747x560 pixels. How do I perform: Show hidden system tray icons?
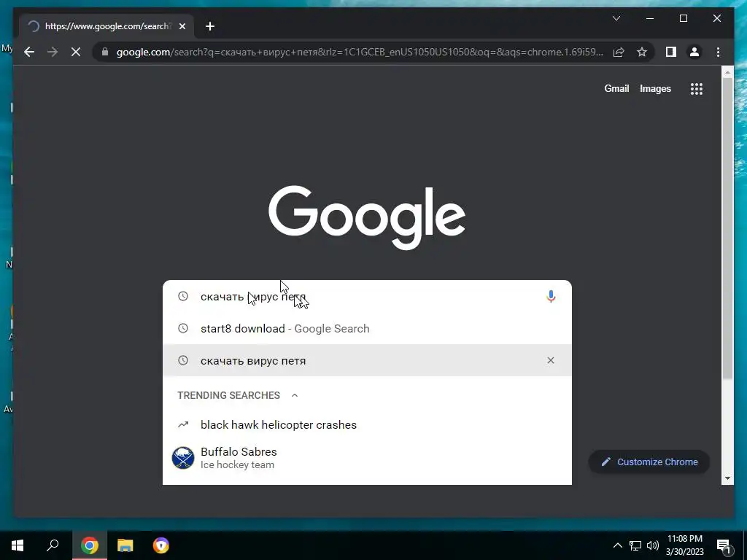click(617, 545)
